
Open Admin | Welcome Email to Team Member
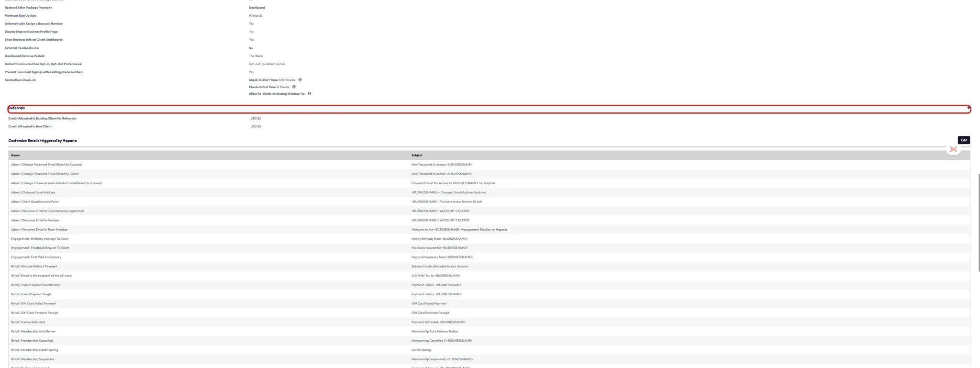[x=39, y=230]
